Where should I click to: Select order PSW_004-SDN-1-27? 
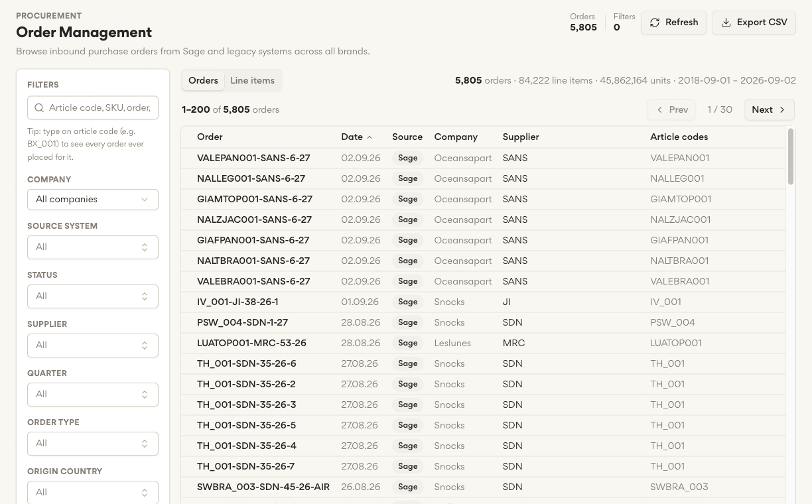point(242,323)
